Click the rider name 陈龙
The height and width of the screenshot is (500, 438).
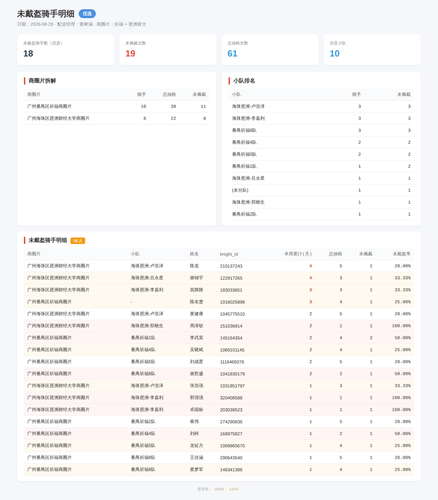coord(194,266)
